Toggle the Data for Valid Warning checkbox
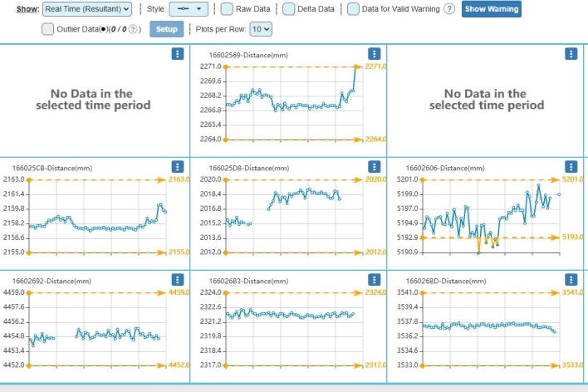 pyautogui.click(x=354, y=9)
